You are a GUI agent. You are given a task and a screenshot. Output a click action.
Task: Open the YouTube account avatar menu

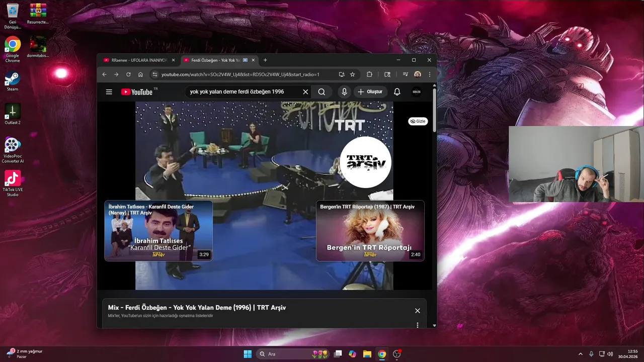click(x=417, y=92)
